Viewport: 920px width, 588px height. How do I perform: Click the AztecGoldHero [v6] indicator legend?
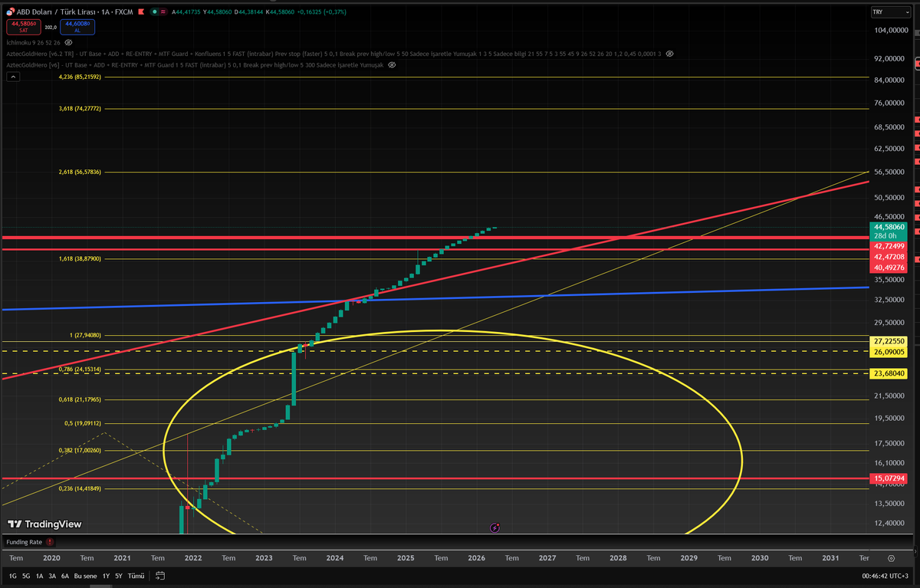click(x=195, y=65)
